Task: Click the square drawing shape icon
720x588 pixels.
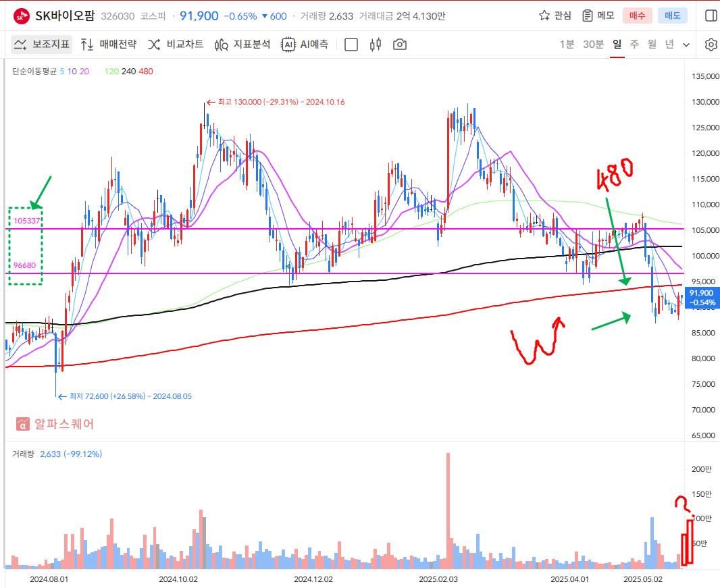Action: pyautogui.click(x=351, y=45)
